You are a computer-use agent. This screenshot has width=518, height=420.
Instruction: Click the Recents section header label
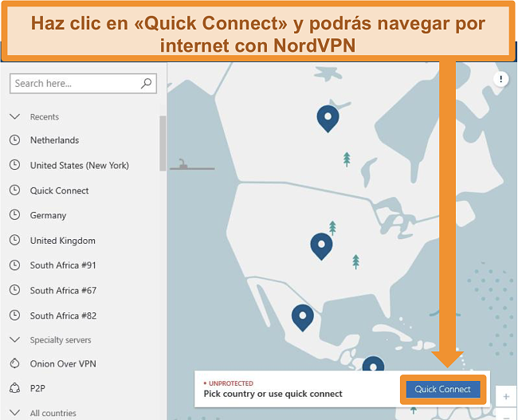tap(45, 117)
